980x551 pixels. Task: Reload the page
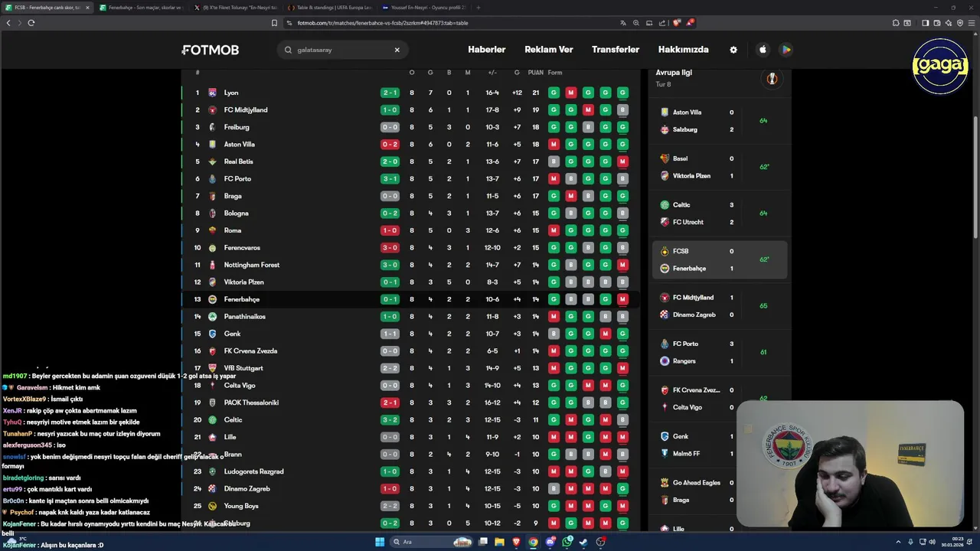31,23
